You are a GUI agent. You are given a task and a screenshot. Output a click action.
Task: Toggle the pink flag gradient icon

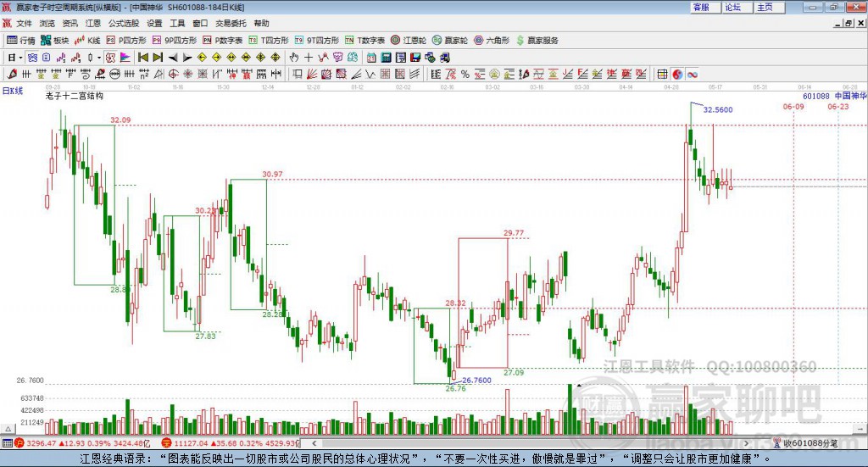click(125, 58)
